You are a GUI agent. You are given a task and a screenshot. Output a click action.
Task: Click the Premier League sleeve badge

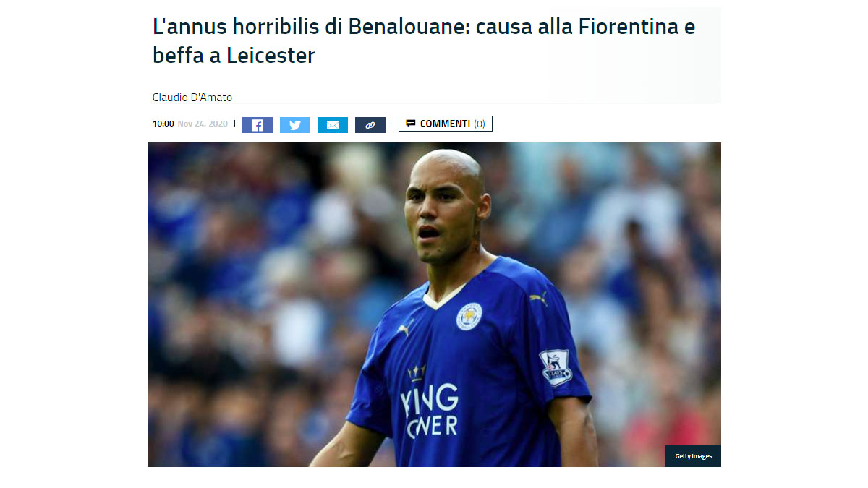556,367
